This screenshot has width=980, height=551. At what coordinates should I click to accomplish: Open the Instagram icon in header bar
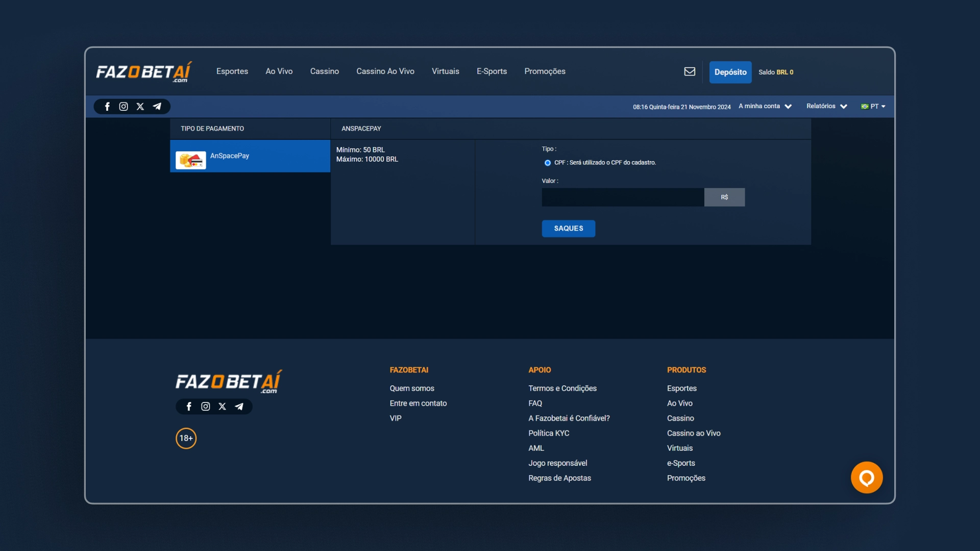[x=124, y=106]
